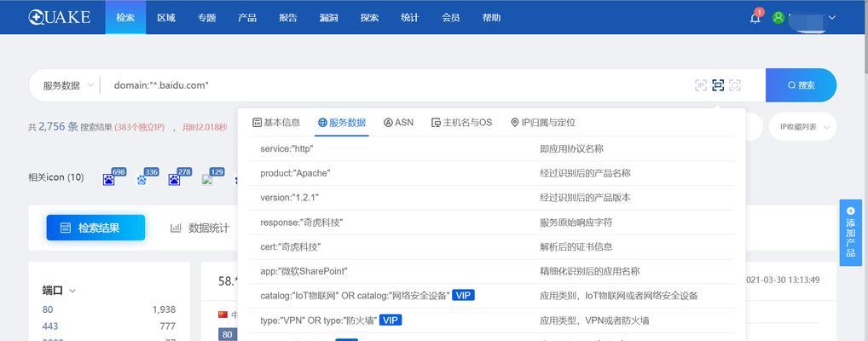
Task: Click the green user avatar icon
Action: pyautogui.click(x=778, y=17)
